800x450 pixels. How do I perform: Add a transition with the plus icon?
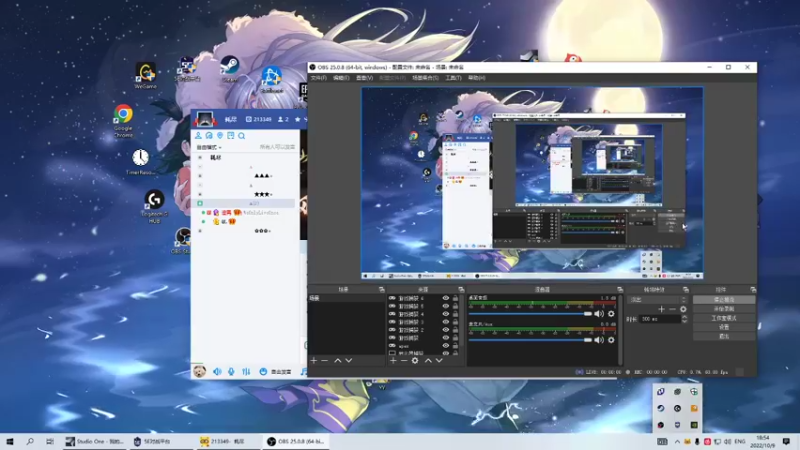click(661, 309)
